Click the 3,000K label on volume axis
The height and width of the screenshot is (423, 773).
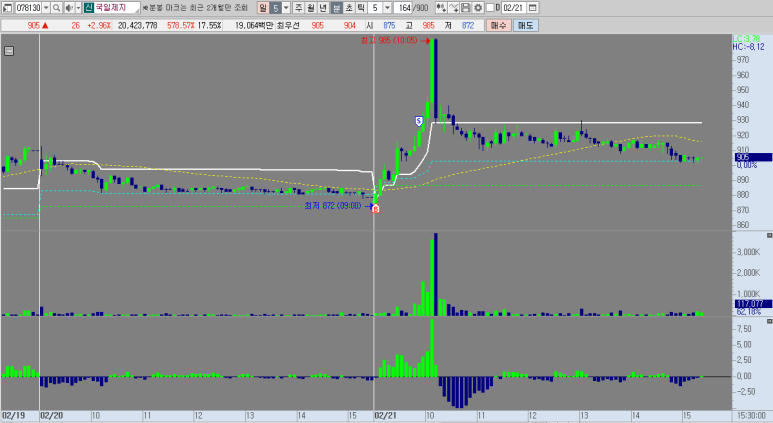(748, 252)
